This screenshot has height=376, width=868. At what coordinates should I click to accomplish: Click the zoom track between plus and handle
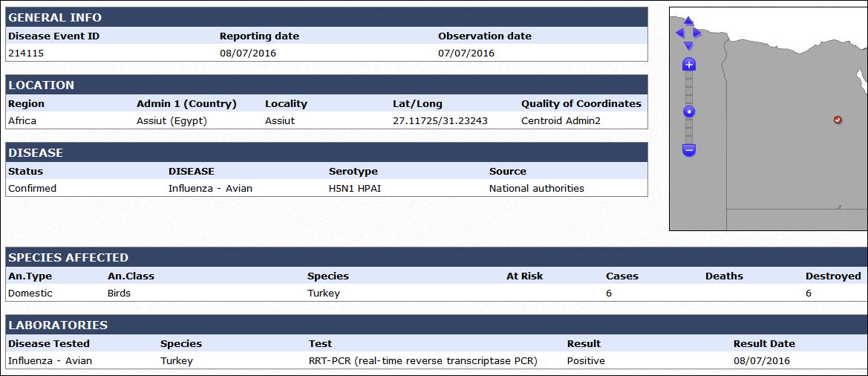[688, 88]
